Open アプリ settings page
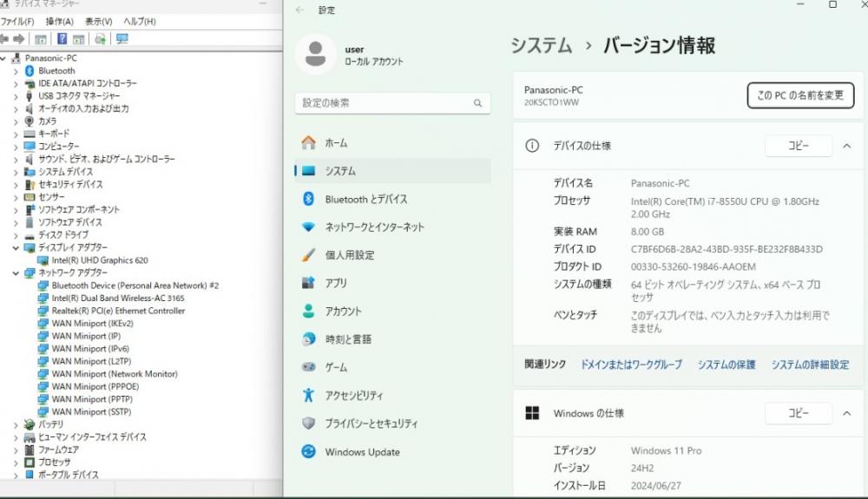 pyautogui.click(x=392, y=283)
